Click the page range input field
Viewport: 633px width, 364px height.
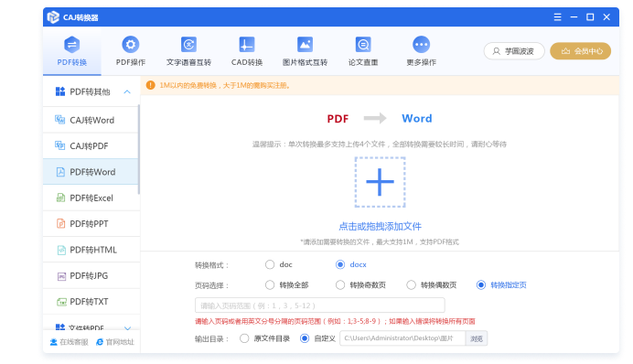click(320, 305)
